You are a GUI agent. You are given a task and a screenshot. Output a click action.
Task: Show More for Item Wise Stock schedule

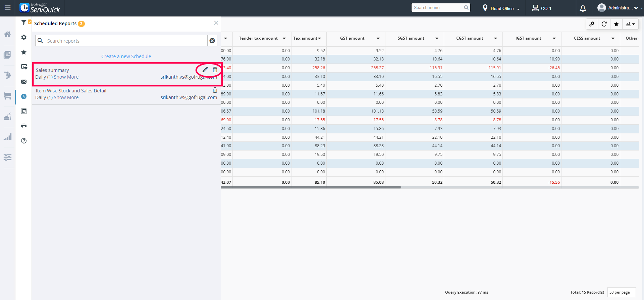point(66,97)
